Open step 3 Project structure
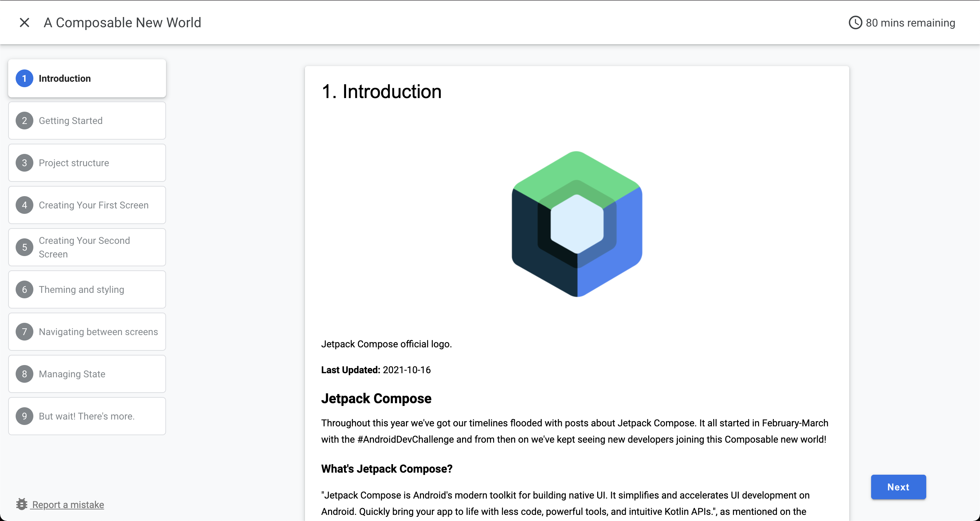Screen dimensions: 980x521 87,163
